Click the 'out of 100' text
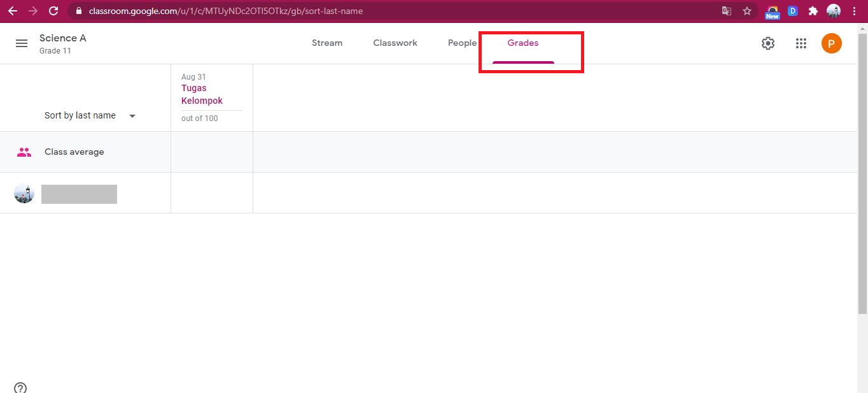Image resolution: width=868 pixels, height=393 pixels. click(200, 118)
